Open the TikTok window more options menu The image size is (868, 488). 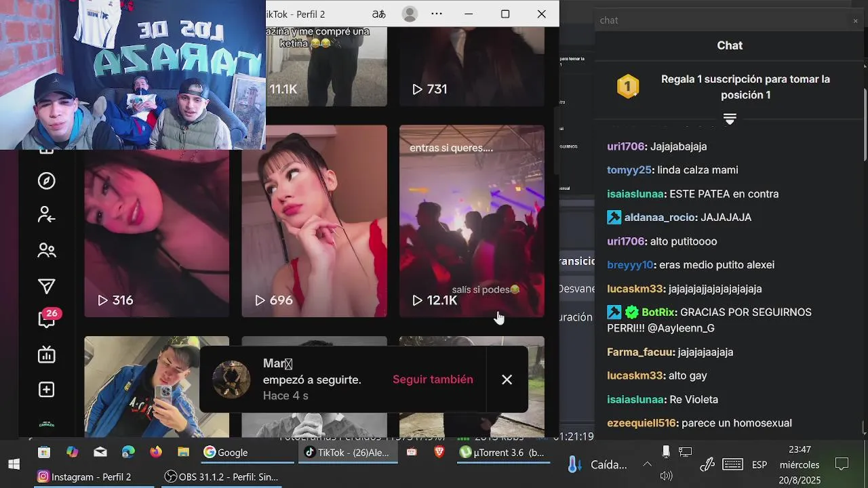coord(437,14)
